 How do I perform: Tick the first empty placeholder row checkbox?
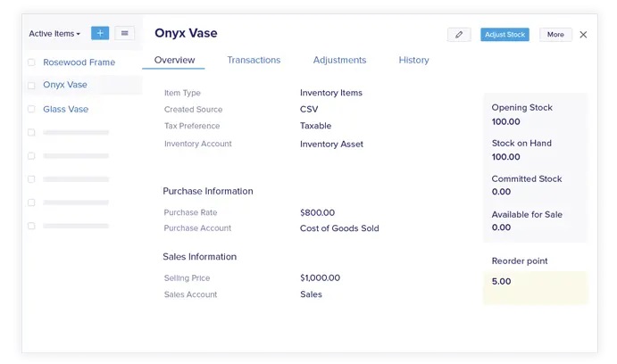pos(31,132)
